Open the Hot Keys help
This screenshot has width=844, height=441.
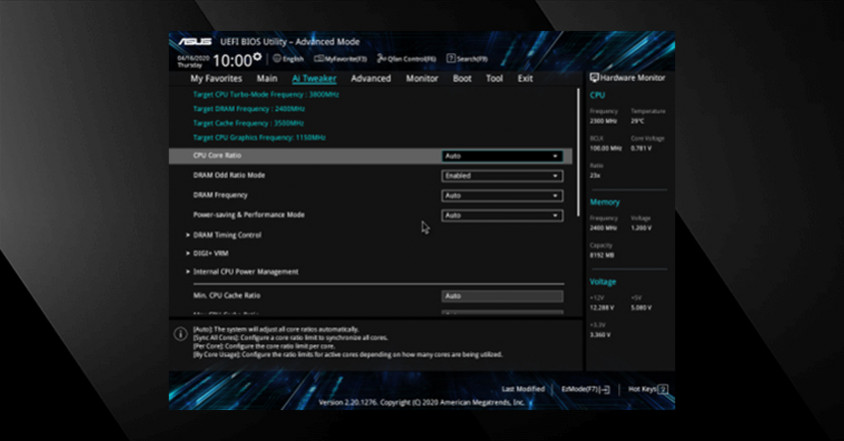click(x=648, y=389)
